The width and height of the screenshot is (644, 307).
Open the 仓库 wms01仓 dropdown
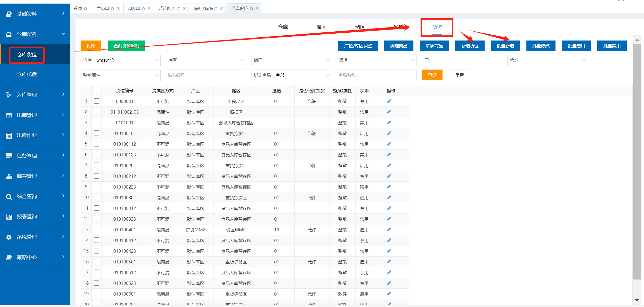coord(120,60)
